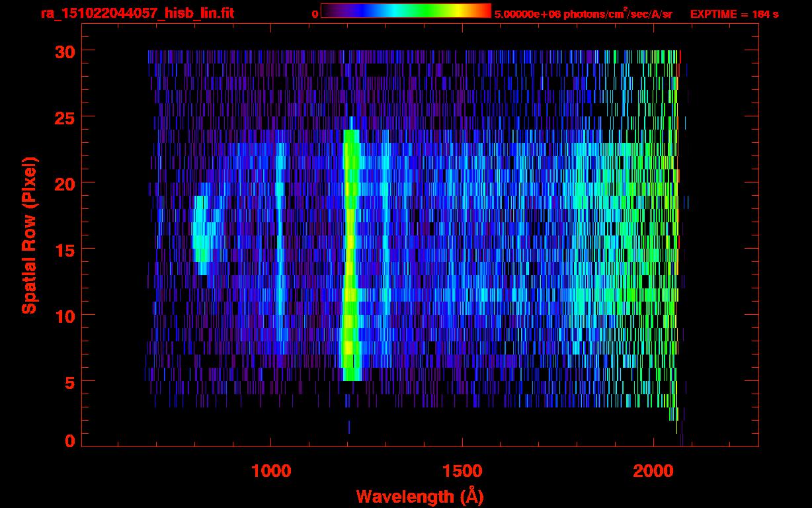This screenshot has width=812, height=508.
Task: Click the Wavelength (Å) axis title
Action: tap(420, 496)
